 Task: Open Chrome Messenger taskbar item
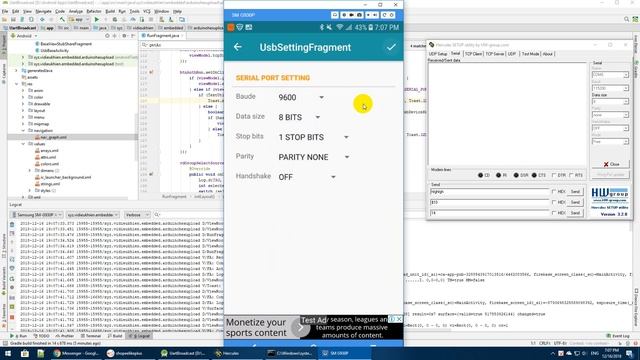76,353
